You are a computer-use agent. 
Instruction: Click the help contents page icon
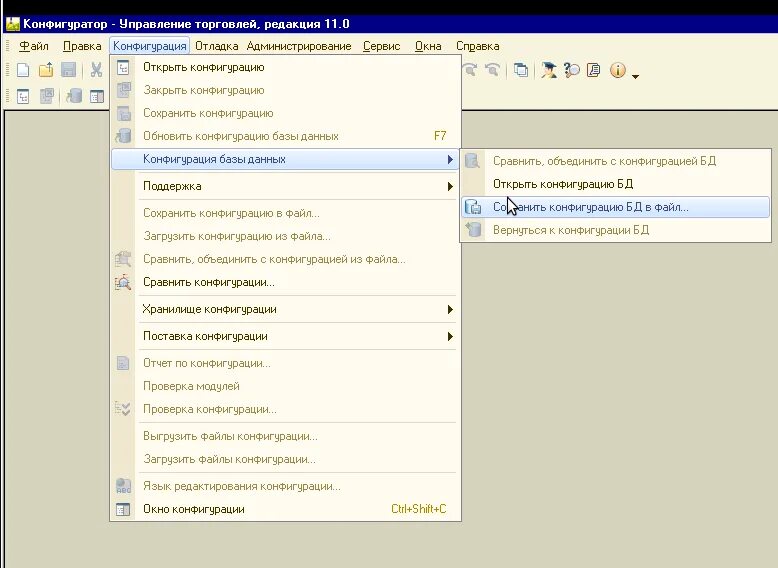593,70
